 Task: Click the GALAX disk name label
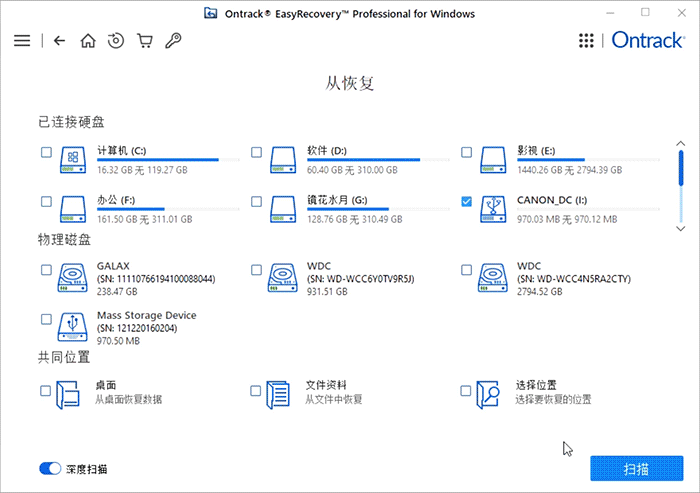point(113,266)
